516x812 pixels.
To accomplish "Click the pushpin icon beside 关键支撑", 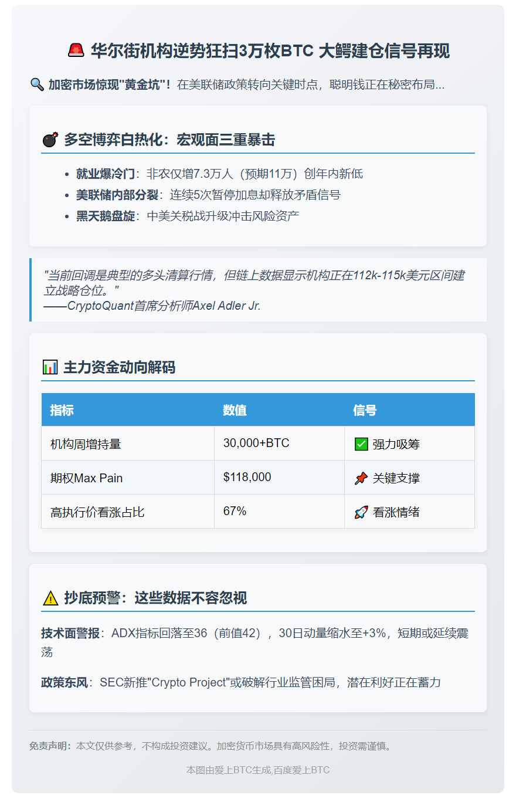I will point(361,478).
